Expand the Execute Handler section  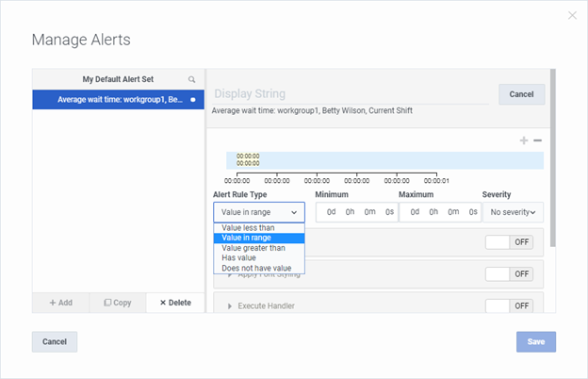point(231,305)
